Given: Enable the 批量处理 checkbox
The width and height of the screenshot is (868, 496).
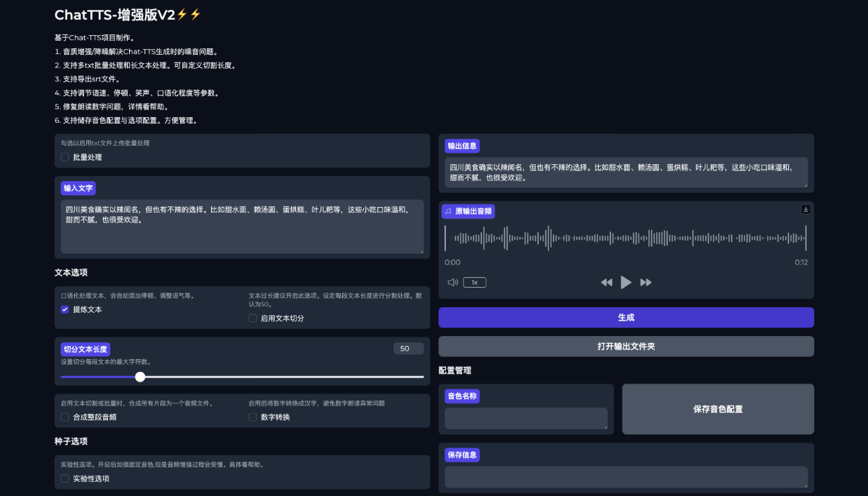Looking at the screenshot, I should [65, 157].
